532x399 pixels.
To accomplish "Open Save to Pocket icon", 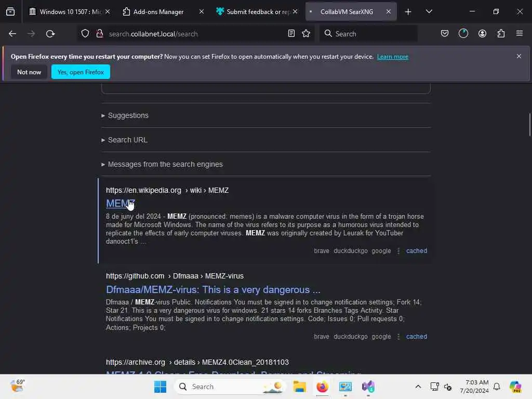I will coord(445,33).
